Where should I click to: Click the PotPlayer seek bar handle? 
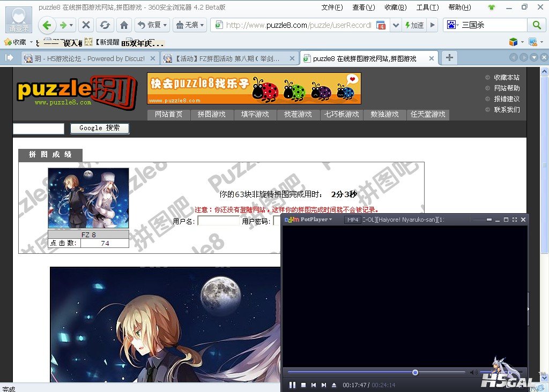(x=415, y=372)
